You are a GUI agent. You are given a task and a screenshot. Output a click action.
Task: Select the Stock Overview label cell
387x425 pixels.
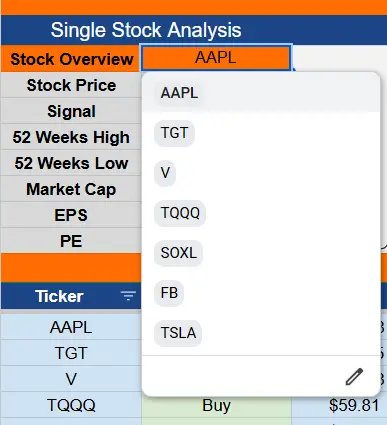tap(71, 59)
